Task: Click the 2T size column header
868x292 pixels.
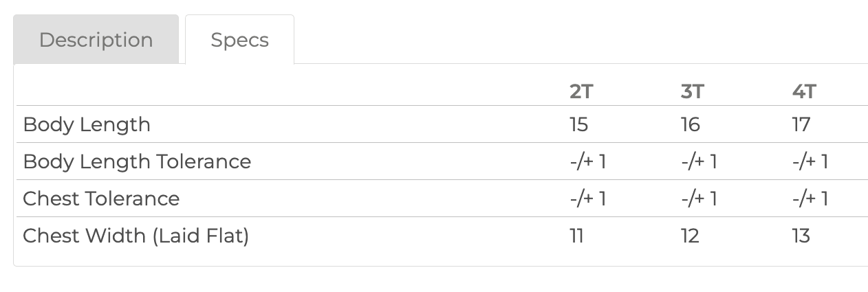Action: pos(581,92)
